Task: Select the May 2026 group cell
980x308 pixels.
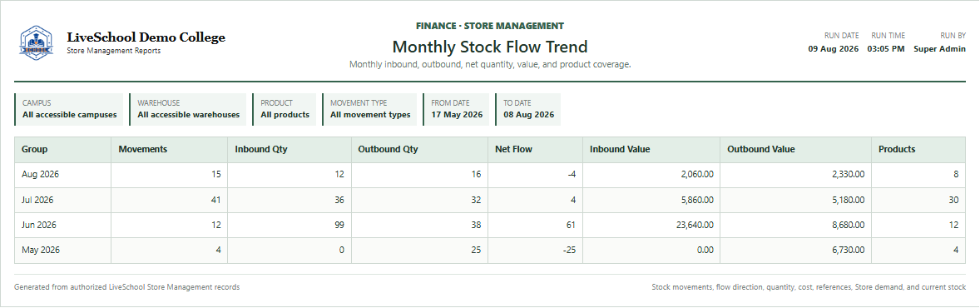Action: (x=62, y=251)
